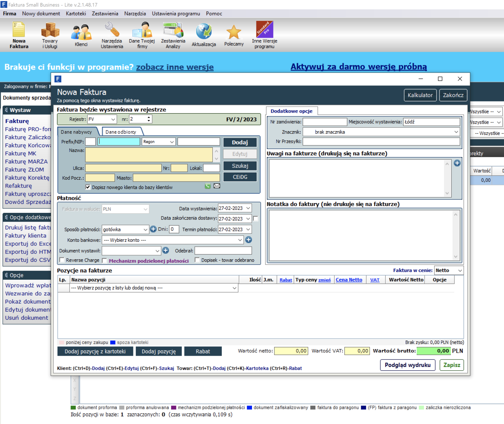
Task: Click the Cena Netto column link
Action: point(349,280)
